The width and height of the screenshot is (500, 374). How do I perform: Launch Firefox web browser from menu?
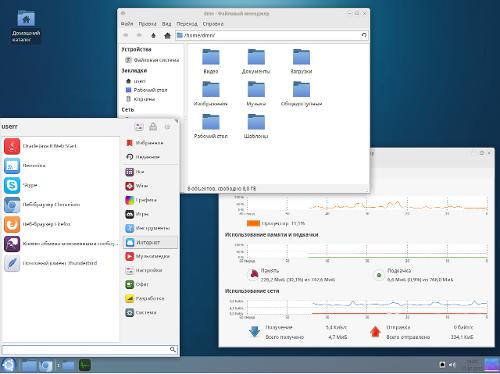(60, 224)
